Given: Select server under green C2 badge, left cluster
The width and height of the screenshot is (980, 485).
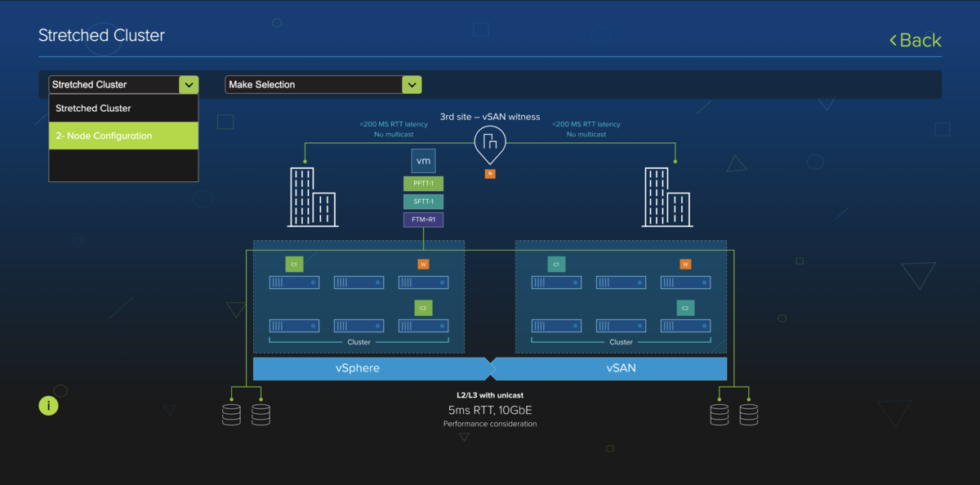Looking at the screenshot, I should pyautogui.click(x=423, y=326).
